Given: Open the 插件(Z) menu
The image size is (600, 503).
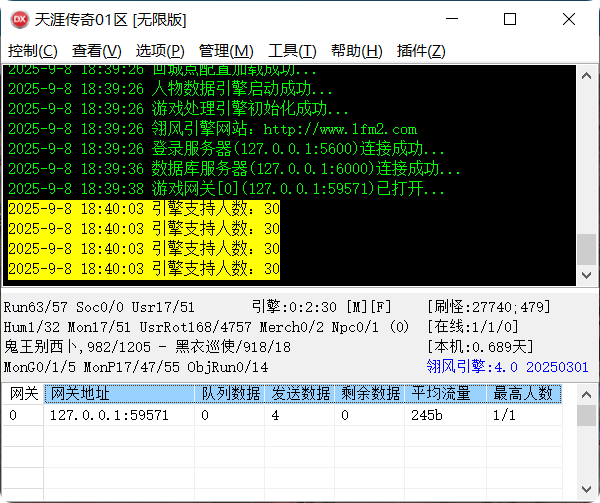Looking at the screenshot, I should tap(421, 51).
